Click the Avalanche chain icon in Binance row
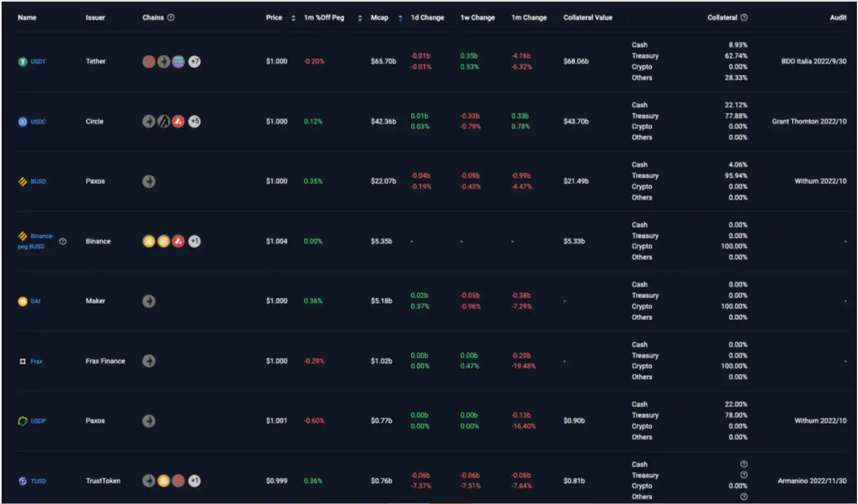This screenshot has height=504, width=858. pos(178,241)
